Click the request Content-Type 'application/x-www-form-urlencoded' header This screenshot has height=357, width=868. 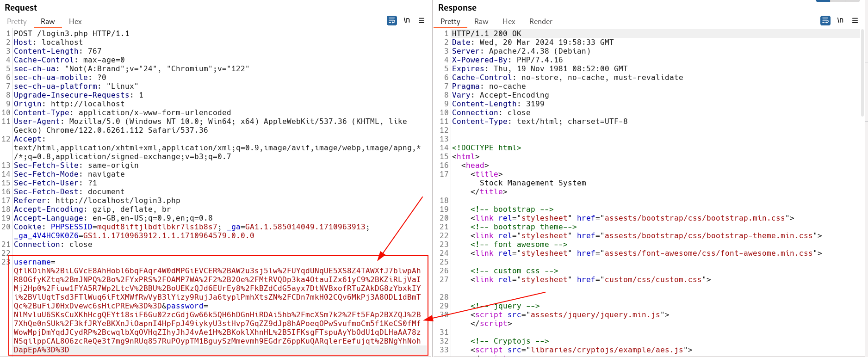click(x=123, y=113)
